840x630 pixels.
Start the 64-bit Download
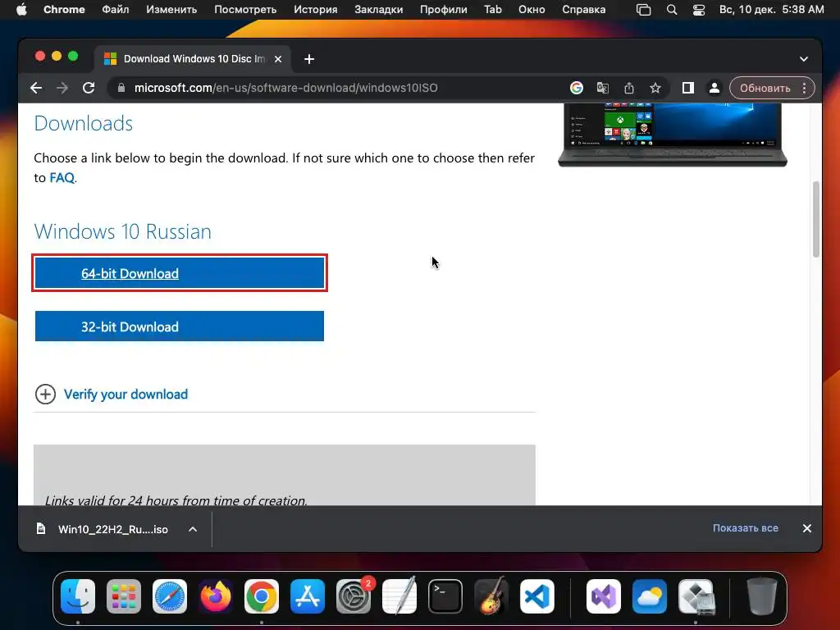pyautogui.click(x=180, y=273)
